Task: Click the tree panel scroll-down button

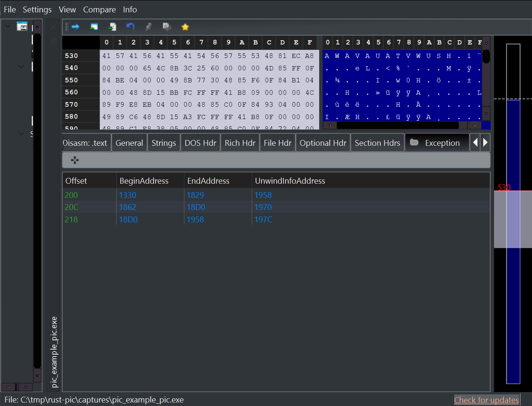Action: coord(37,375)
